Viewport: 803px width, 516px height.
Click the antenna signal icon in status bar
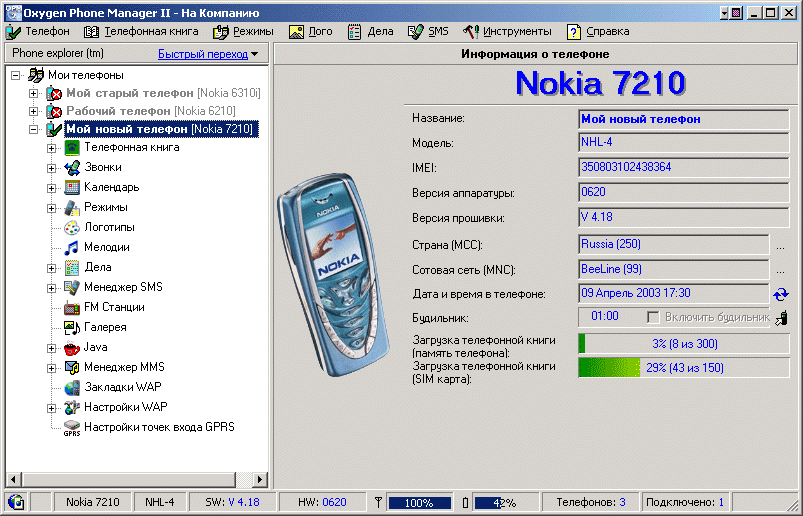pos(378,503)
